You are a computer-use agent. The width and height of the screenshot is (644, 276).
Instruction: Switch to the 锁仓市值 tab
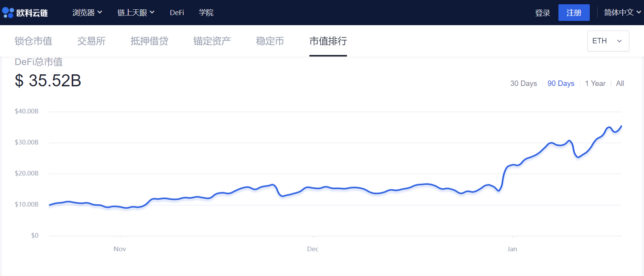point(33,41)
